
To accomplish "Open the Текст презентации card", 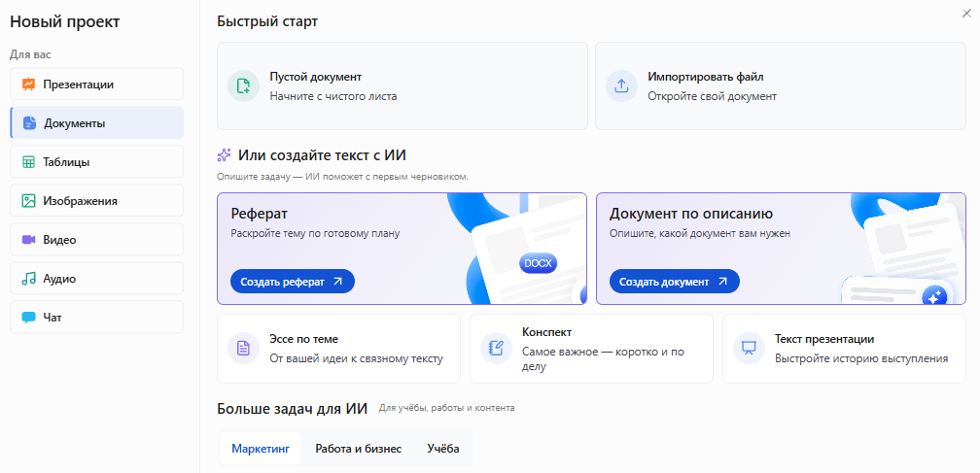I will tap(844, 349).
